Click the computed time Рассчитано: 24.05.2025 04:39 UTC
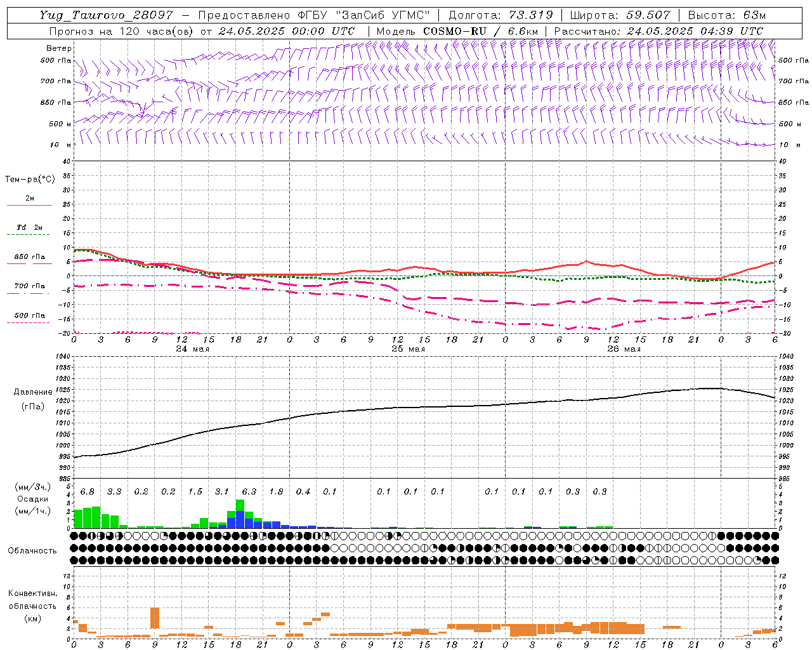 [x=658, y=31]
